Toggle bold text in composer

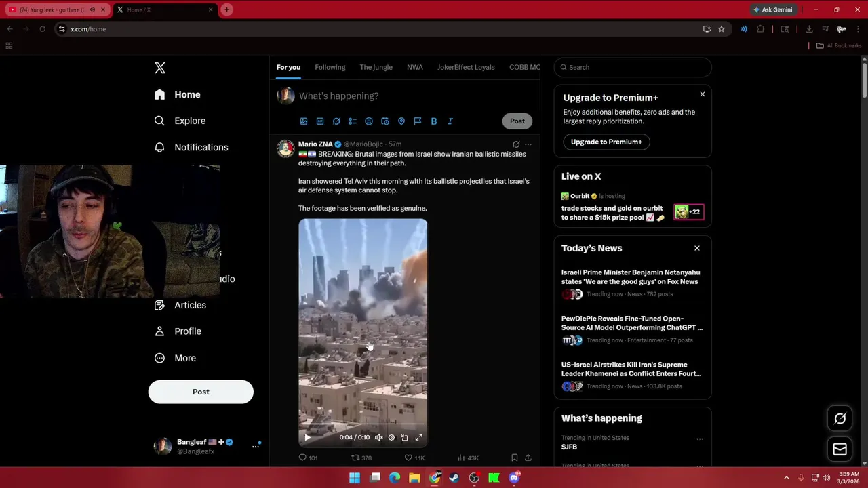(434, 121)
